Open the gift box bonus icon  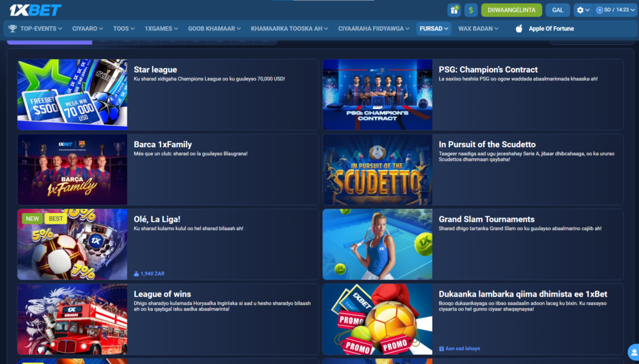[x=454, y=10]
